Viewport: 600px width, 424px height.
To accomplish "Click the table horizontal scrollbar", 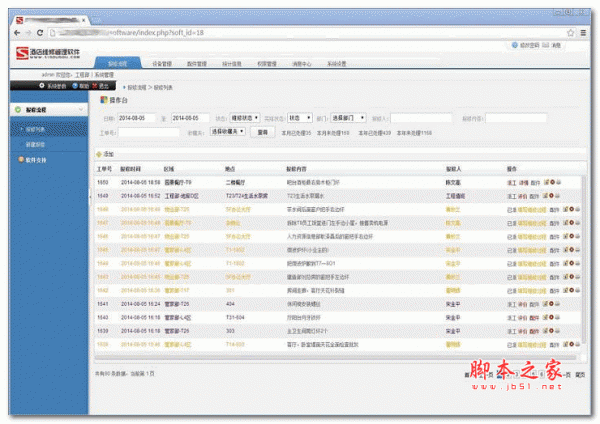I will pos(336,357).
